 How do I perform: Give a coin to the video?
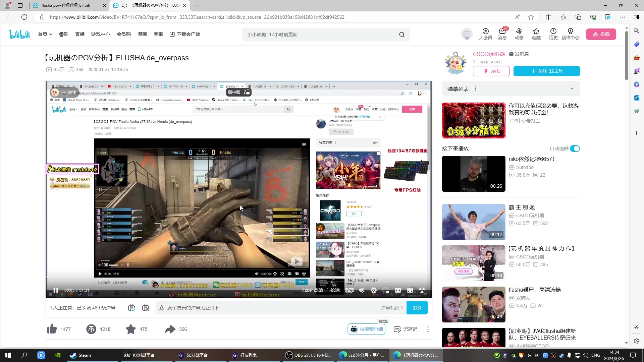(x=91, y=329)
